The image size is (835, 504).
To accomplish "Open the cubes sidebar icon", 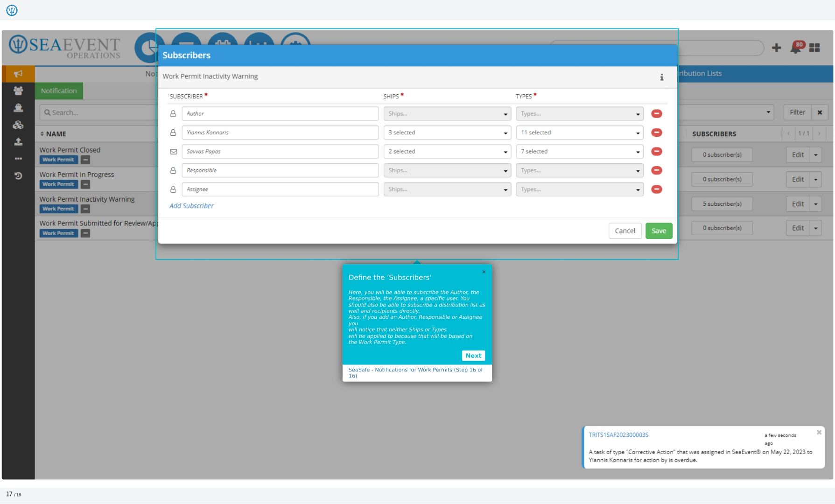I will pos(18,125).
